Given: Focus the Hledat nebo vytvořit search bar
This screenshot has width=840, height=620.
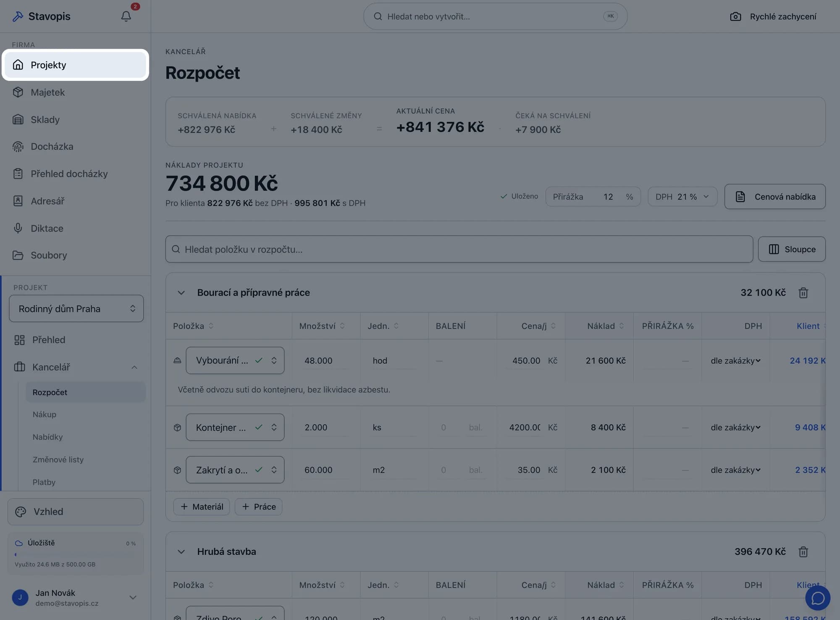Looking at the screenshot, I should (495, 16).
